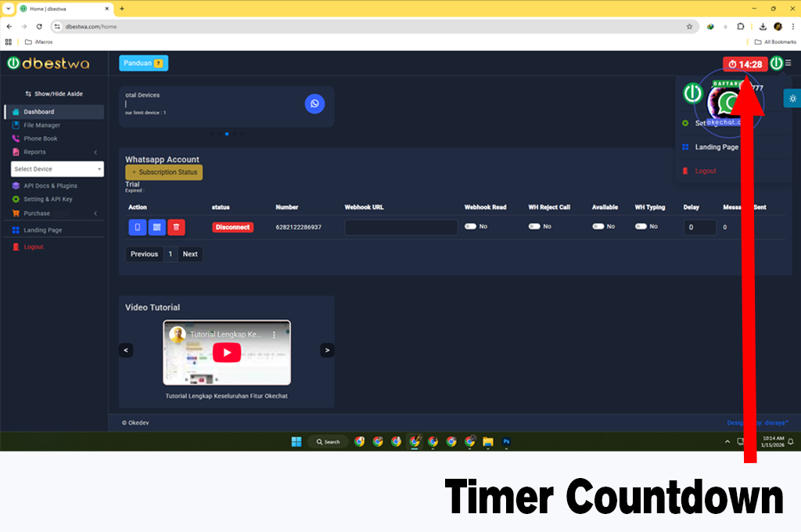The height and width of the screenshot is (532, 801).
Task: Click the blue QR code scan button
Action: click(156, 227)
